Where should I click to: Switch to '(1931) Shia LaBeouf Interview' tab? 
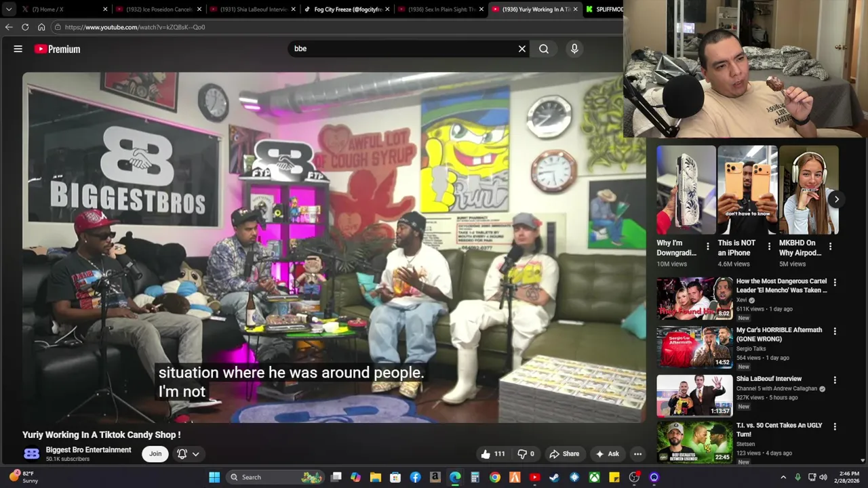(254, 9)
